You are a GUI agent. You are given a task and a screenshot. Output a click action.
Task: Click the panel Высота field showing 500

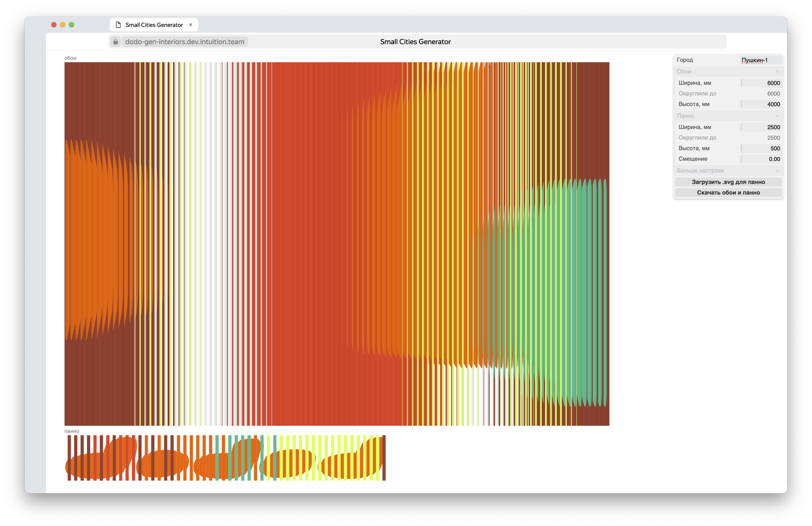point(761,148)
